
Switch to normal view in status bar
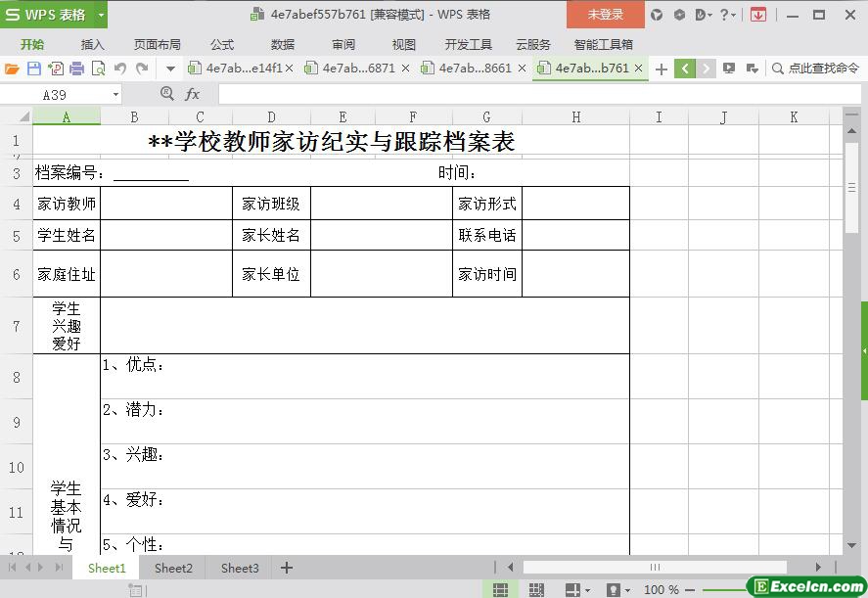pyautogui.click(x=500, y=589)
